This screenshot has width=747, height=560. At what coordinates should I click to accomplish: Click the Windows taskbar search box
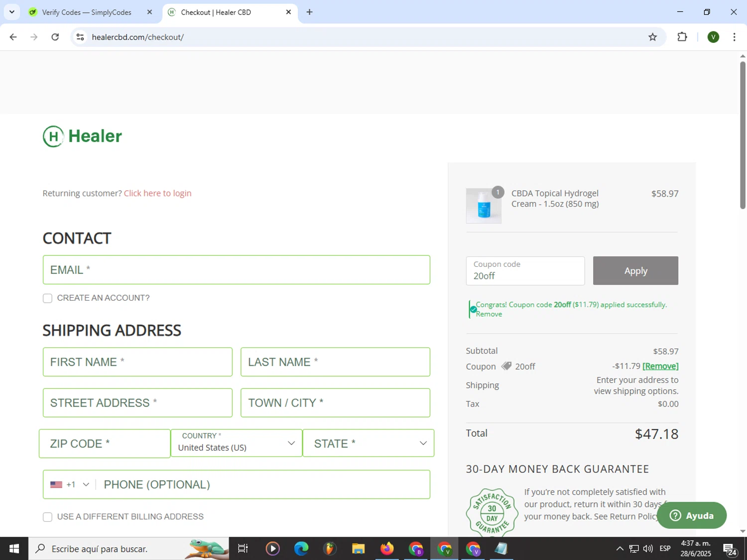128,549
